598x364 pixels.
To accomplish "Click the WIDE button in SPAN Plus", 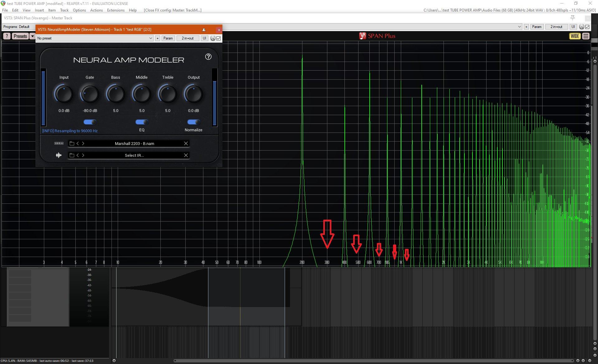I will 575,36.
